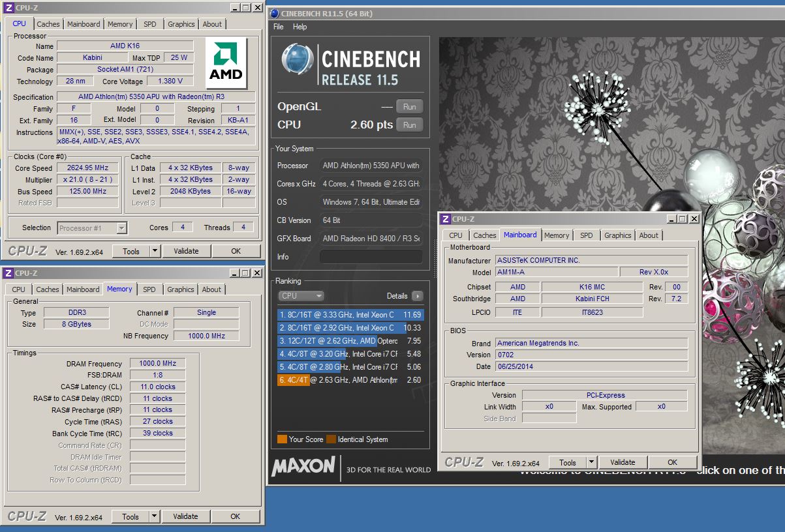Click the orange Your Score legend swatch

[282, 439]
